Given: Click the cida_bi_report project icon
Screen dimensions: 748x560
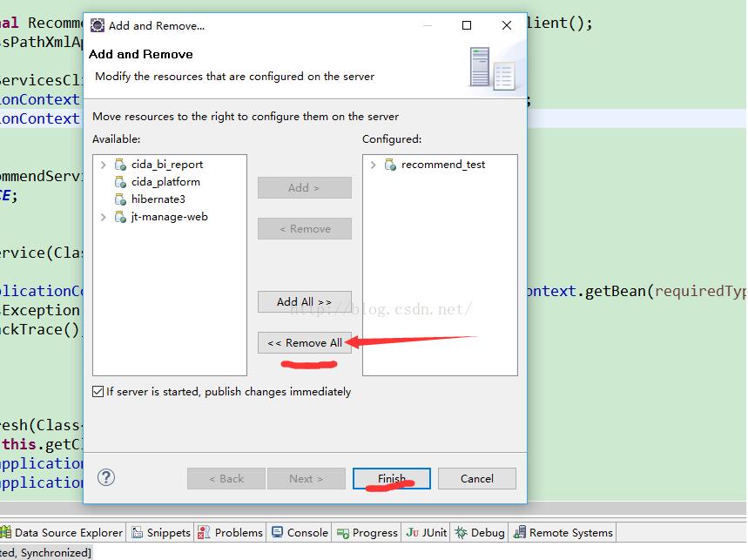Looking at the screenshot, I should coord(121,165).
